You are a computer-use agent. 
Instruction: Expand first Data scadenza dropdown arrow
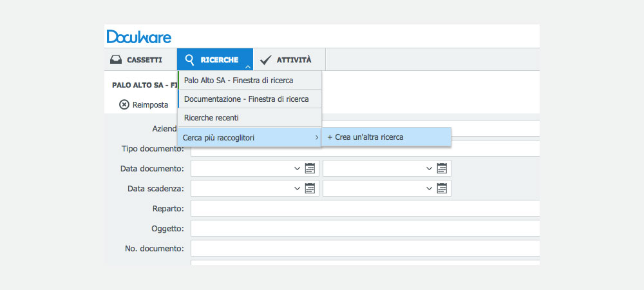click(298, 188)
